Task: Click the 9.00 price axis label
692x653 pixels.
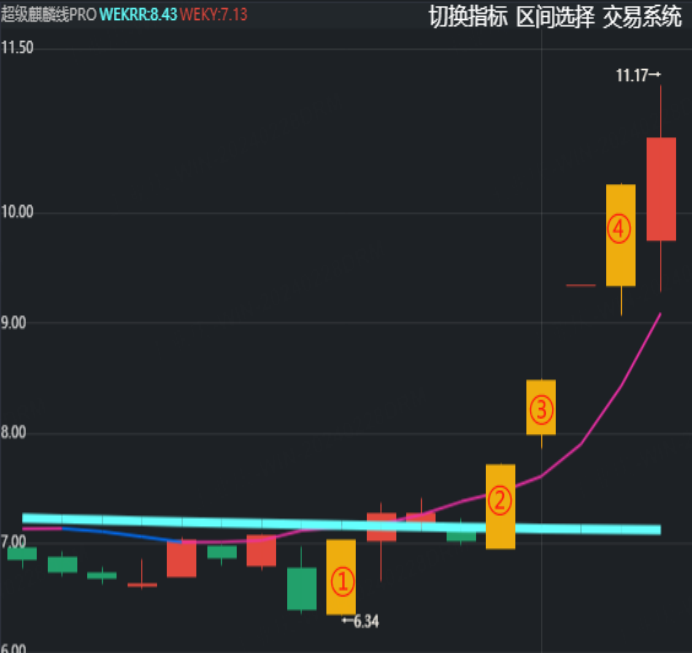Action: point(14,323)
